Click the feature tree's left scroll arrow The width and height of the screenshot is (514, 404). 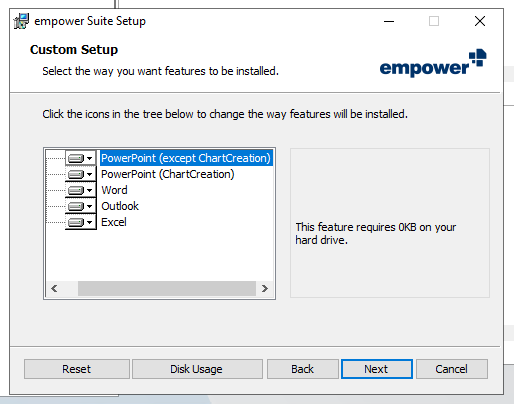(54, 288)
